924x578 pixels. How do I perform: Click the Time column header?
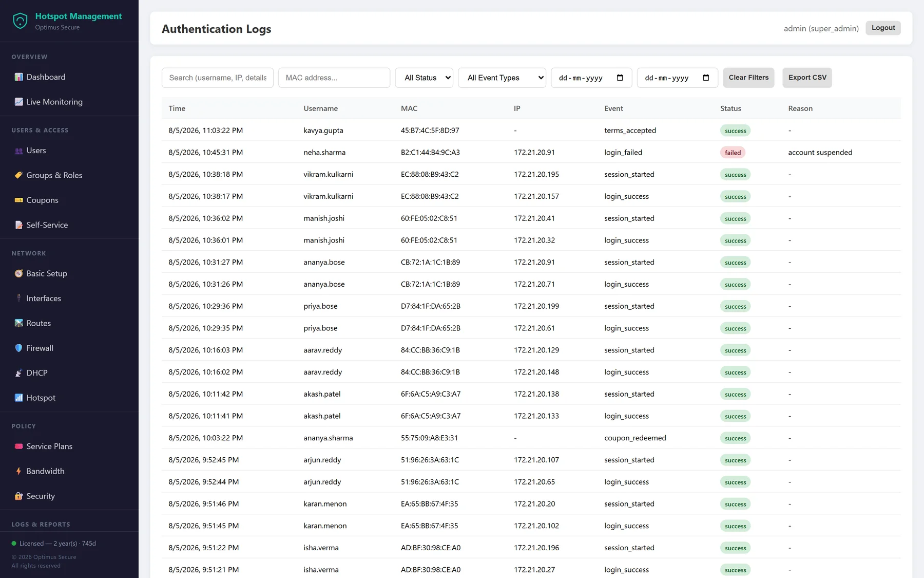pos(177,108)
